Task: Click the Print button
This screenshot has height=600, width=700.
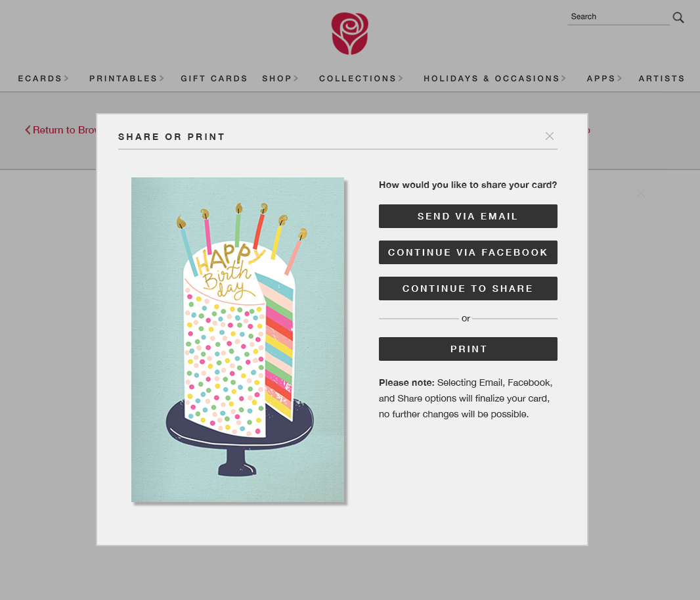Action: 468,349
